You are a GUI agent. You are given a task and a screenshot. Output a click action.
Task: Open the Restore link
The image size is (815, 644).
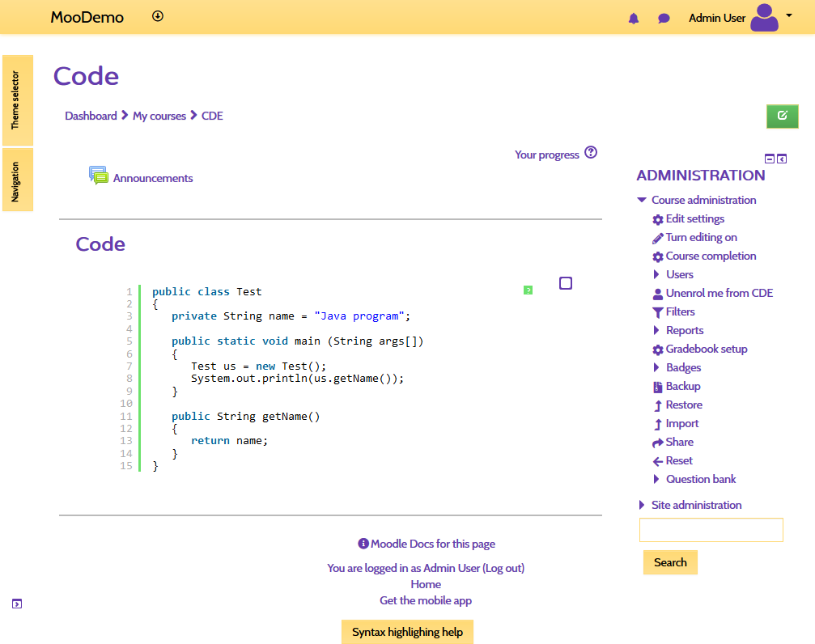tap(684, 405)
